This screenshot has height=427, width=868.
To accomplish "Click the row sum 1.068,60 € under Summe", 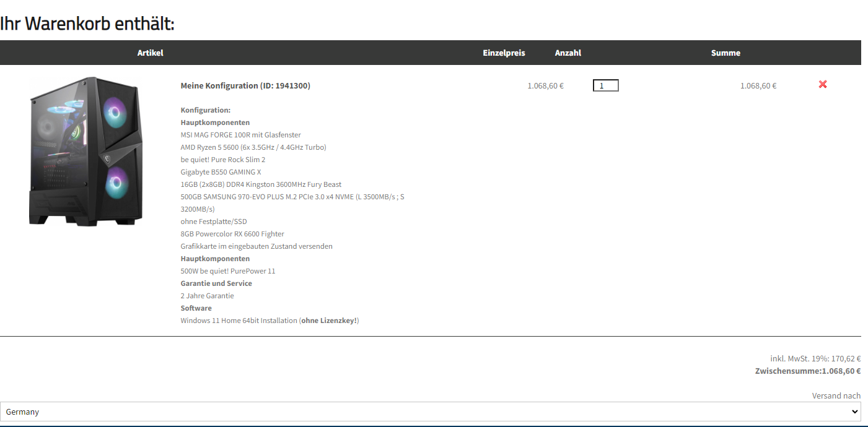I will pos(758,86).
